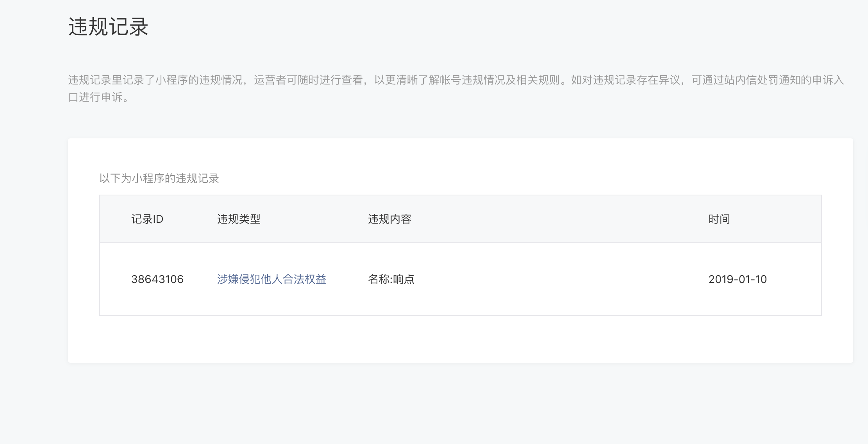The image size is (868, 444).
Task: Click the 如对违规记录存在异议 phrase
Action: click(x=626, y=80)
